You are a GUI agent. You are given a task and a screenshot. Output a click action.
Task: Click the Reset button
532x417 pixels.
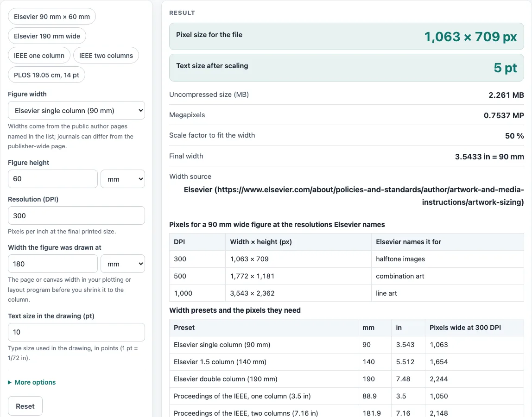pyautogui.click(x=25, y=406)
